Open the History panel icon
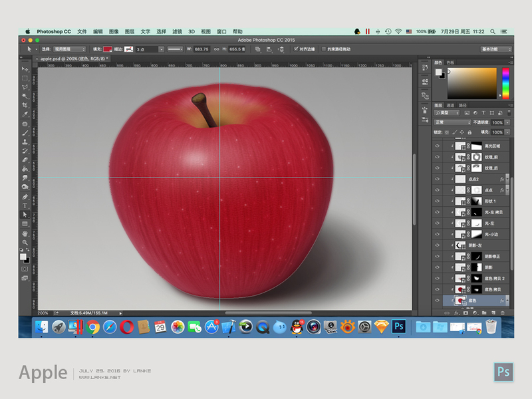This screenshot has height=399, width=532. (425, 68)
